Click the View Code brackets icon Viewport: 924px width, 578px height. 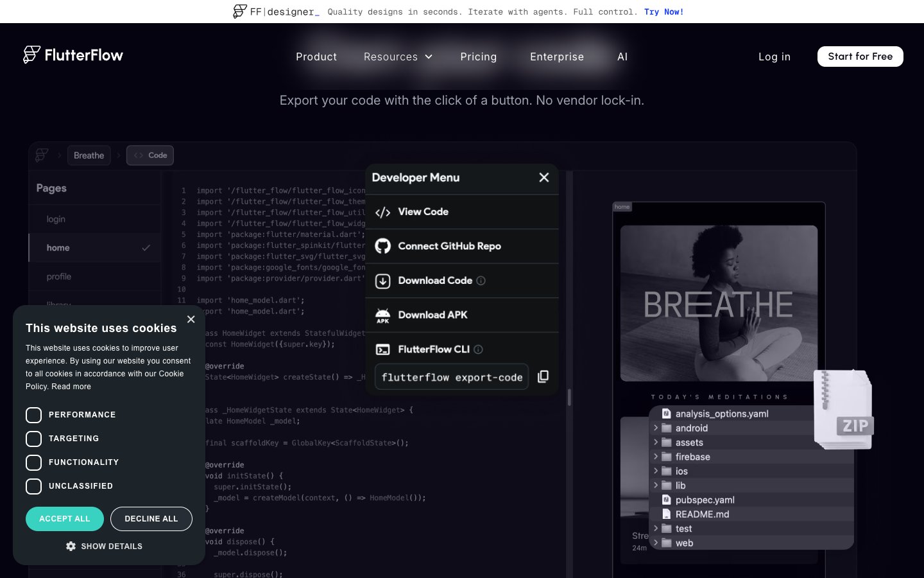[x=382, y=212]
